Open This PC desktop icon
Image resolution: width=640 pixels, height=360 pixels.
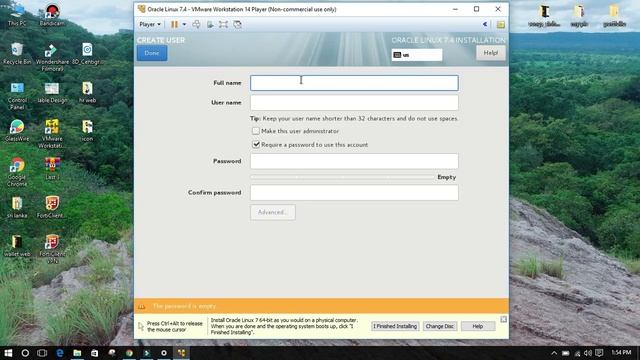click(x=17, y=15)
